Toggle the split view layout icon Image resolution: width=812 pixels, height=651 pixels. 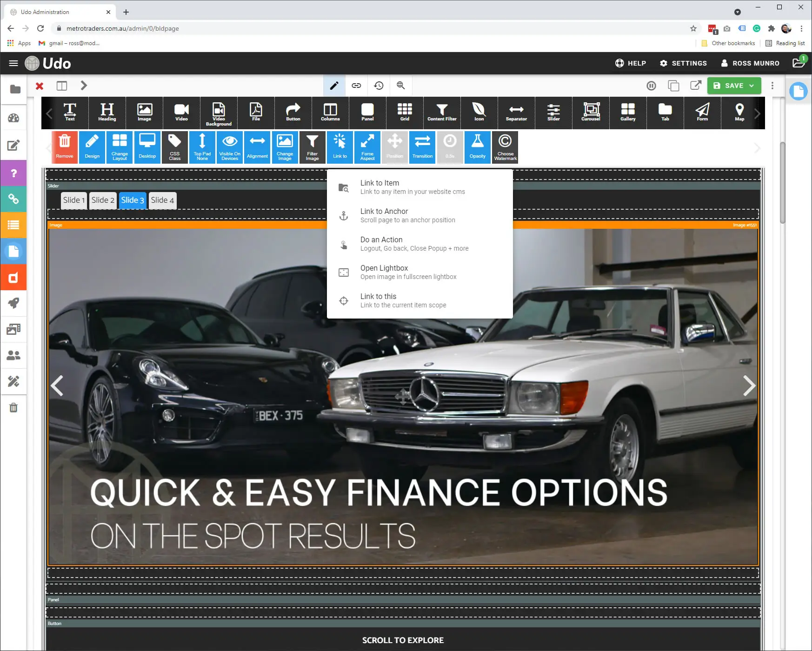coord(62,86)
